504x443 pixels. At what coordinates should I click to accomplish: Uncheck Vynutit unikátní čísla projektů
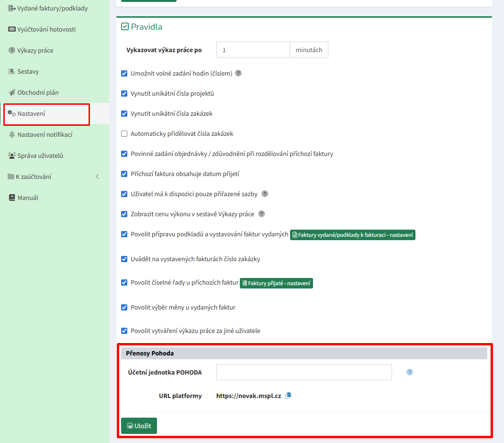[x=124, y=94]
